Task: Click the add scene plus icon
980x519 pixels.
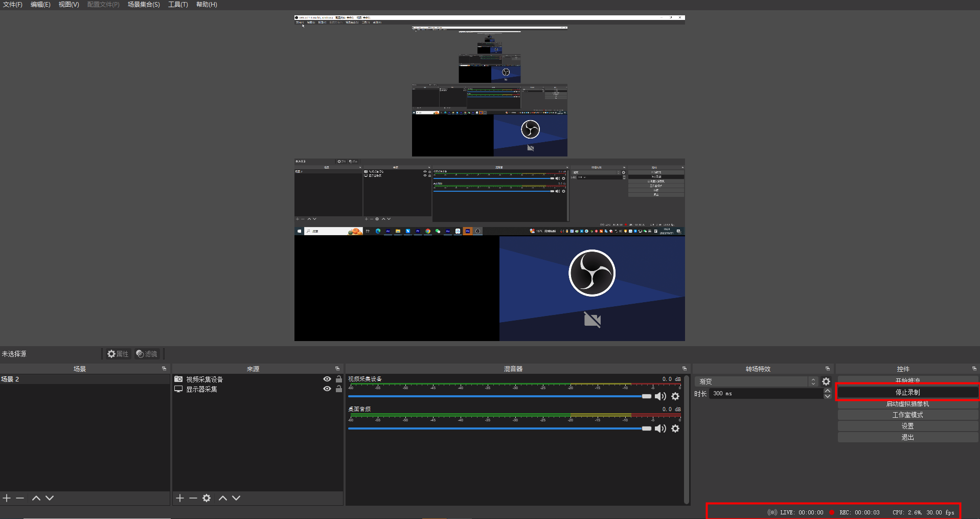Action: 7,498
